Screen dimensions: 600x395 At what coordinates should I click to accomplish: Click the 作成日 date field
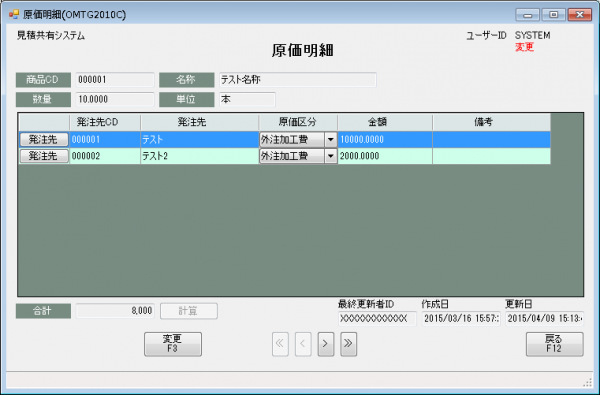point(461,318)
